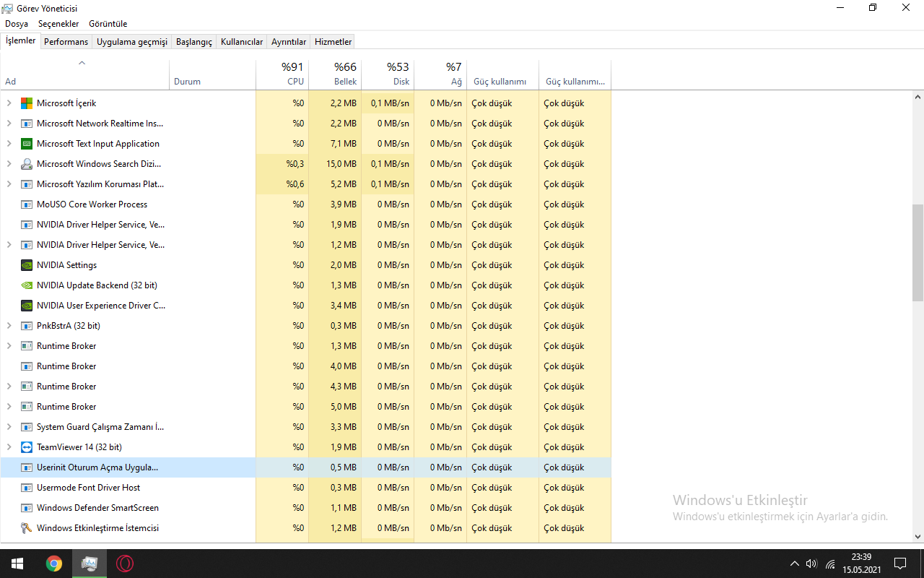
Task: Click the Microsoft Network Realtime process icon
Action: point(27,124)
